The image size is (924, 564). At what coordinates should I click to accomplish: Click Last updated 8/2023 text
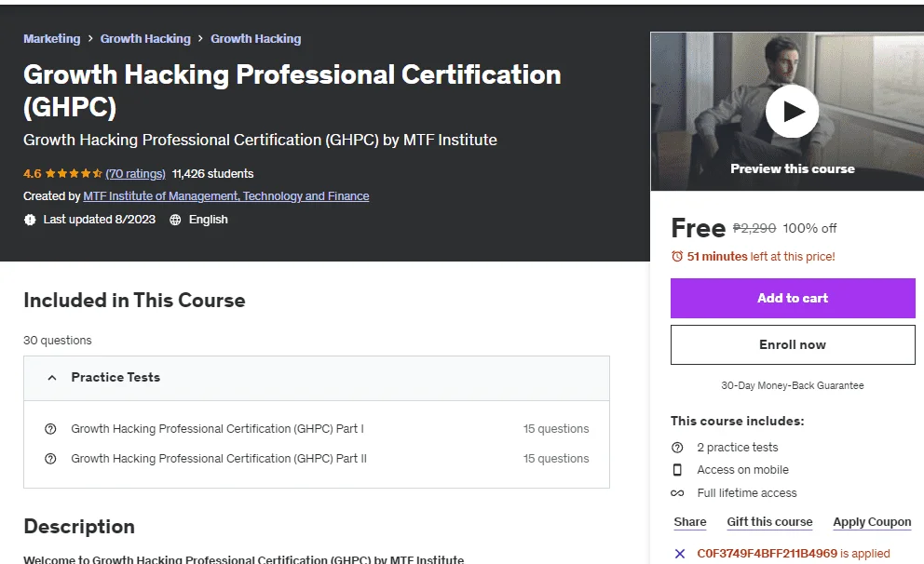point(99,220)
